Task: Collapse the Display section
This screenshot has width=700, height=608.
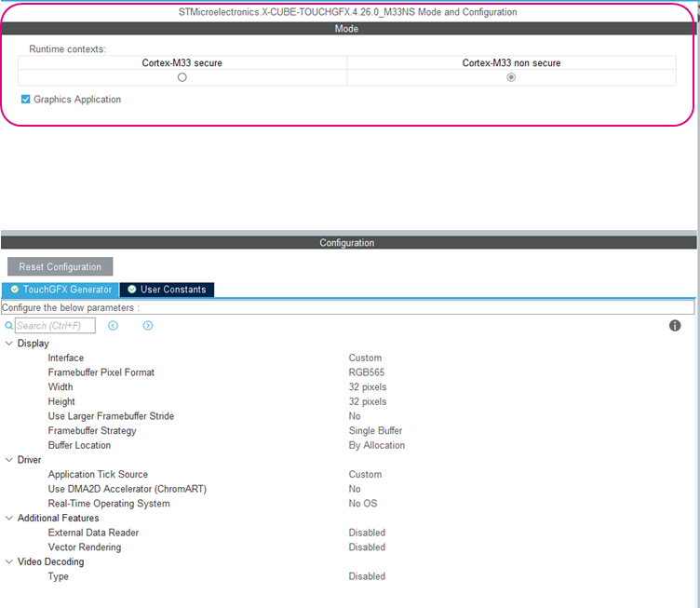Action: pyautogui.click(x=8, y=344)
